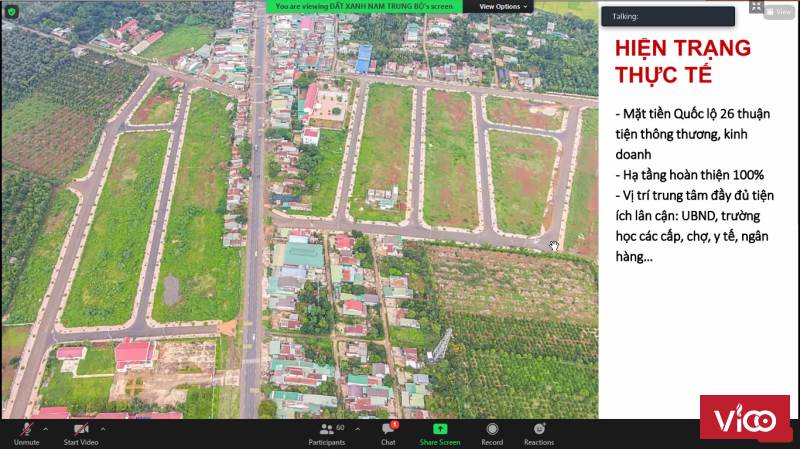Click the green encryption shield icon

point(12,11)
